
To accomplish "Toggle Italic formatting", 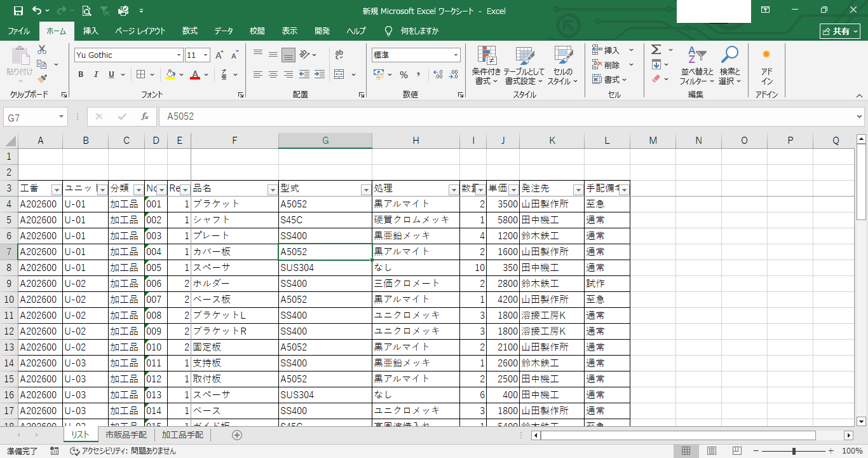I will 96,74.
